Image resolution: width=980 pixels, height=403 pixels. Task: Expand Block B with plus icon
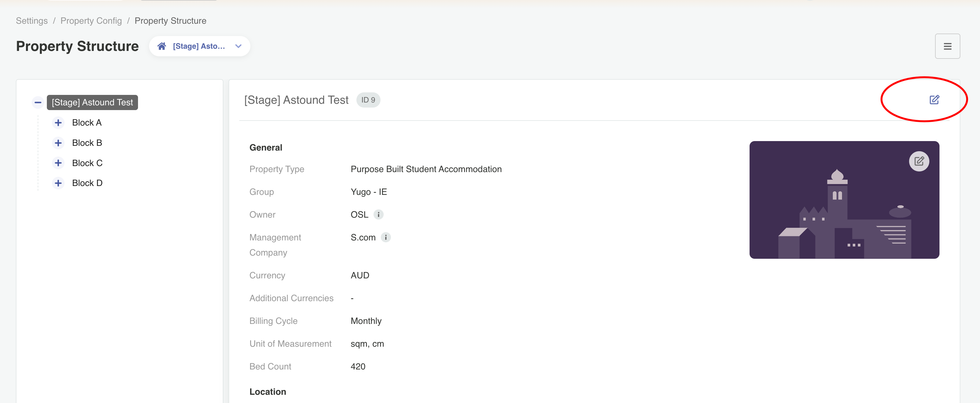(58, 143)
